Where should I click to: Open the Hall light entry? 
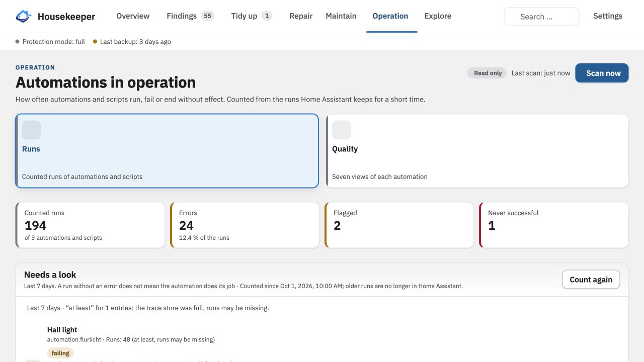coord(62,330)
